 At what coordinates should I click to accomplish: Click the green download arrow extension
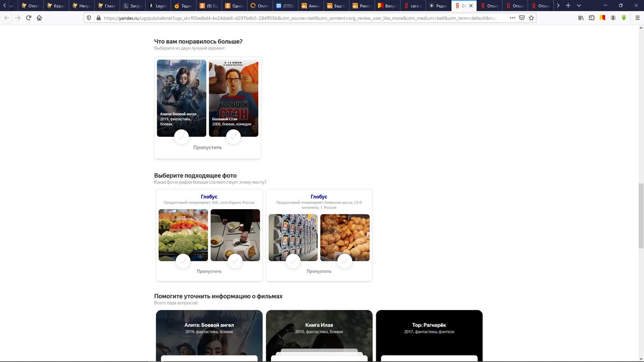click(624, 18)
